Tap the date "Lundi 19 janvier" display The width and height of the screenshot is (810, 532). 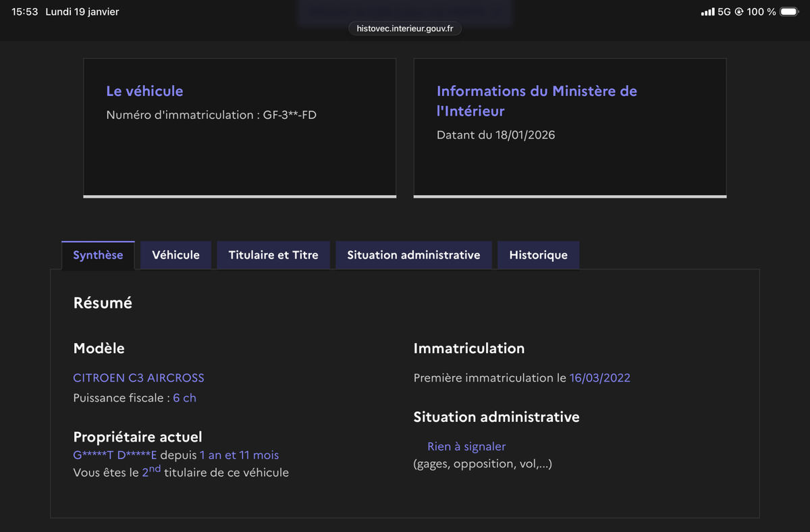coord(81,11)
